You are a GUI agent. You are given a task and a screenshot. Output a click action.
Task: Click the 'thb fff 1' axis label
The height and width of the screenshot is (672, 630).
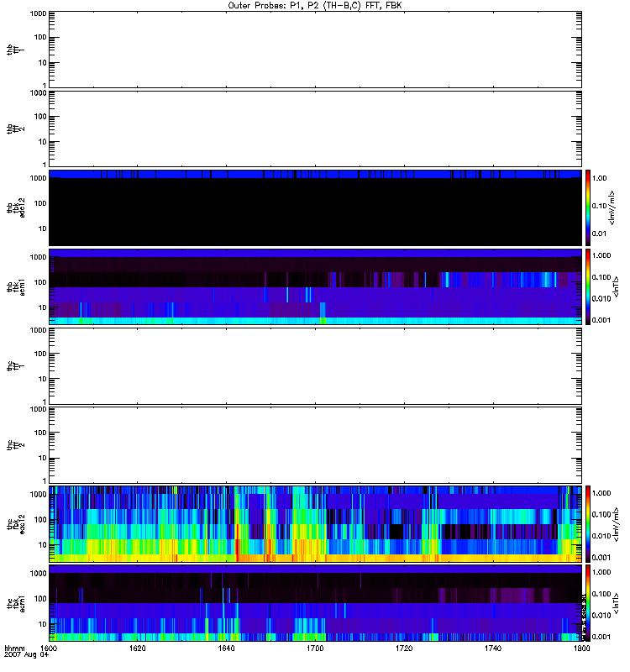15,50
